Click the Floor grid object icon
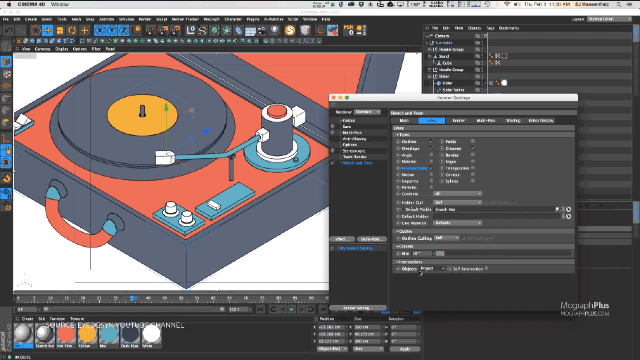640x360 pixels. pos(250,30)
